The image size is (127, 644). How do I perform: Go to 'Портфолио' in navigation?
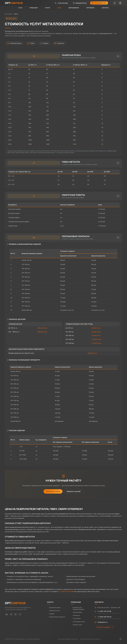coord(90,8)
